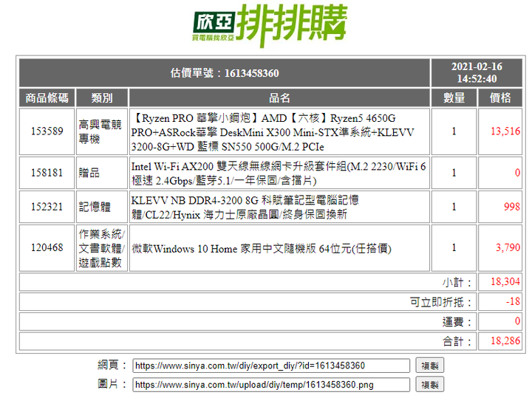Click the 價格 column header
This screenshot has height=398, width=532.
(500, 98)
